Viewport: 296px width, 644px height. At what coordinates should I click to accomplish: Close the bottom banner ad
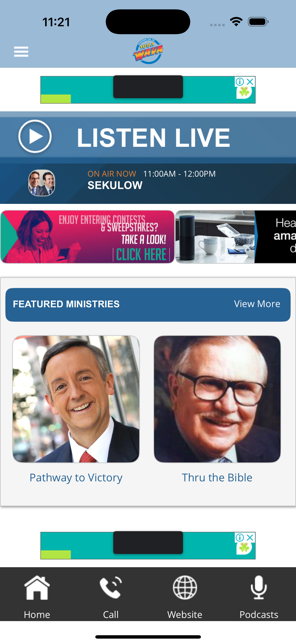coord(250,537)
